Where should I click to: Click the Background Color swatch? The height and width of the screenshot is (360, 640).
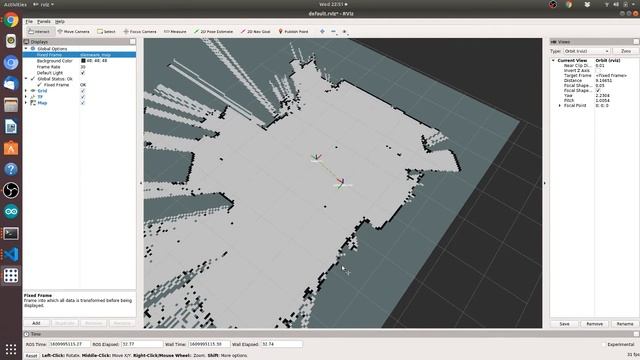83,60
